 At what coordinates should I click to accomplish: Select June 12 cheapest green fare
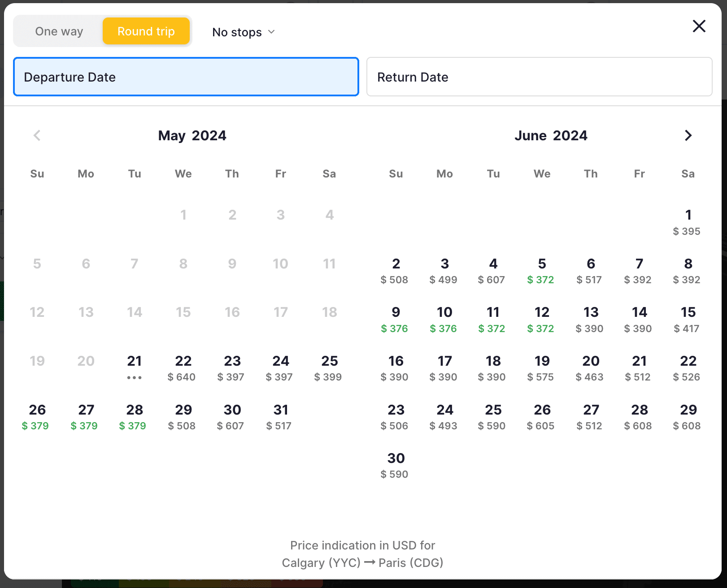(541, 319)
